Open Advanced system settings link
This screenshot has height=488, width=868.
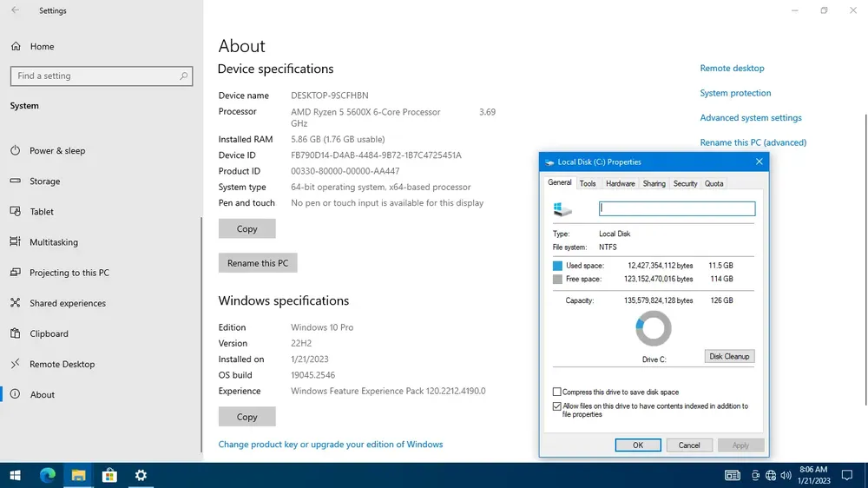point(751,118)
